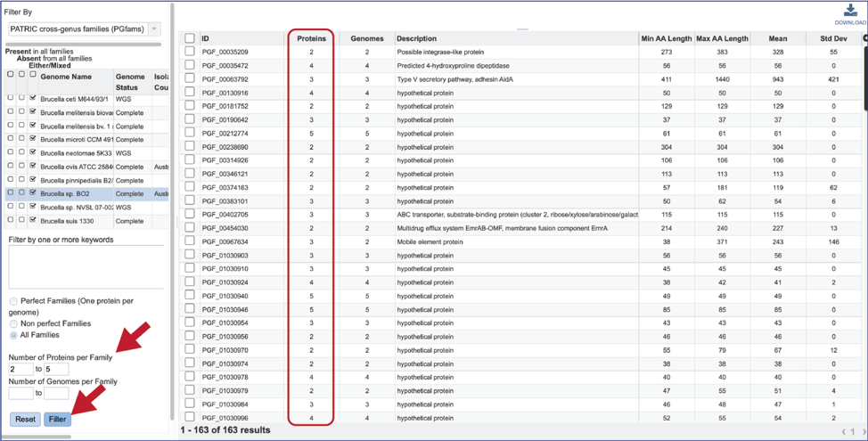The height and width of the screenshot is (441, 868).
Task: Tick Either/Mixed checkbox for Brucella suis 1330
Action: (33, 220)
